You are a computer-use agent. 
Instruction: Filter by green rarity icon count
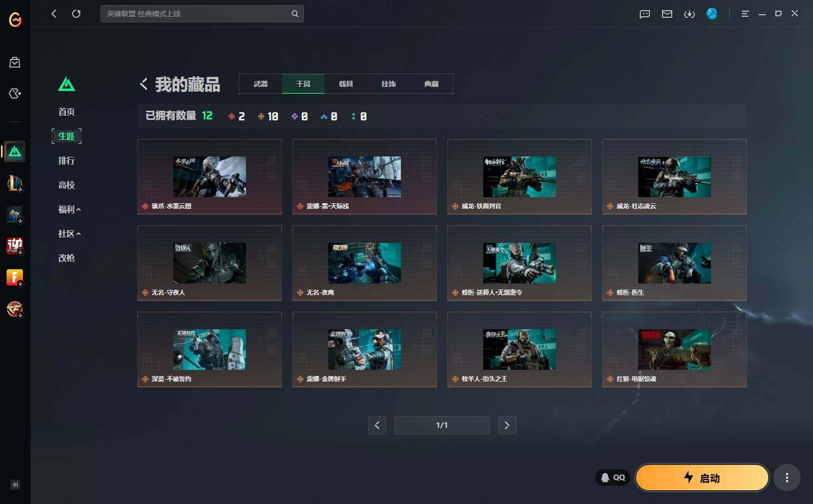click(359, 116)
